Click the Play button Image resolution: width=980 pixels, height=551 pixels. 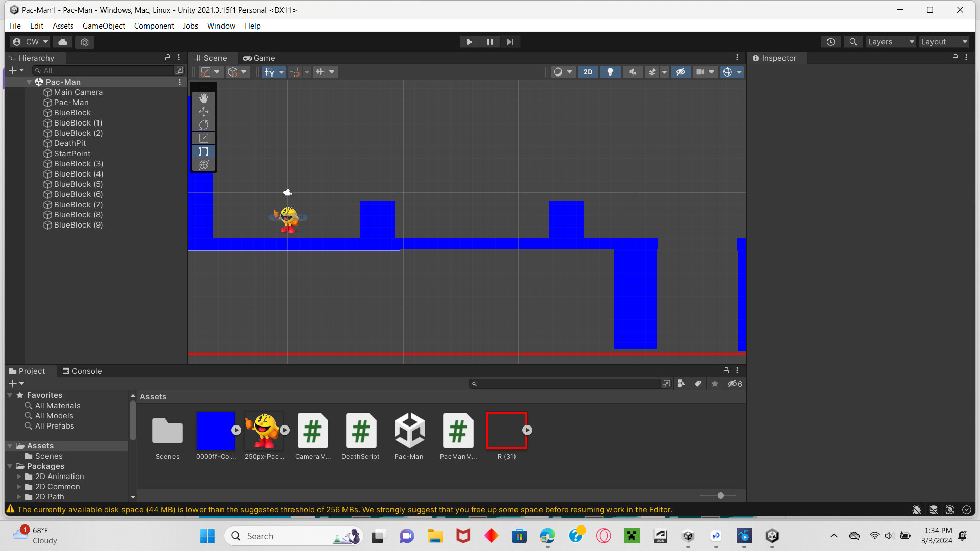click(469, 42)
